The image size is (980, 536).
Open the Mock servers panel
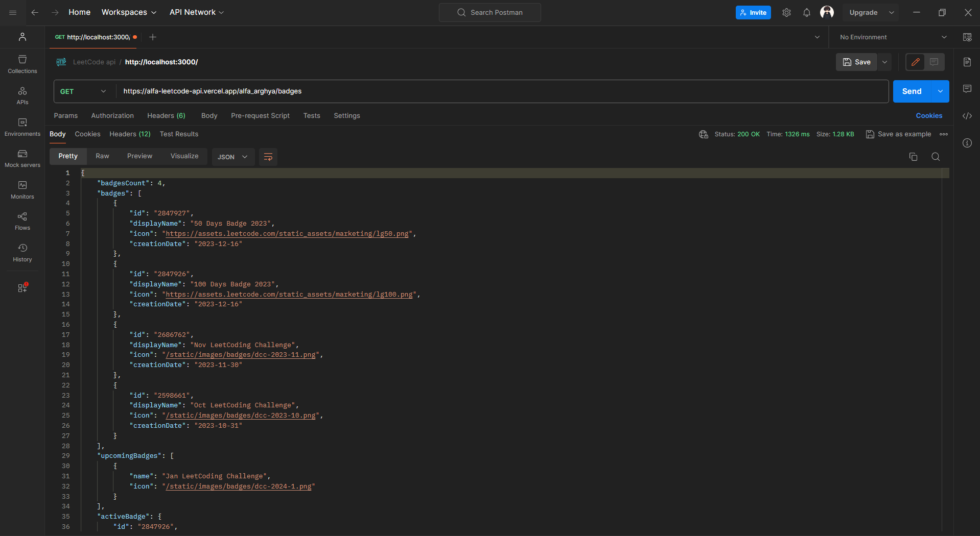coord(22,158)
